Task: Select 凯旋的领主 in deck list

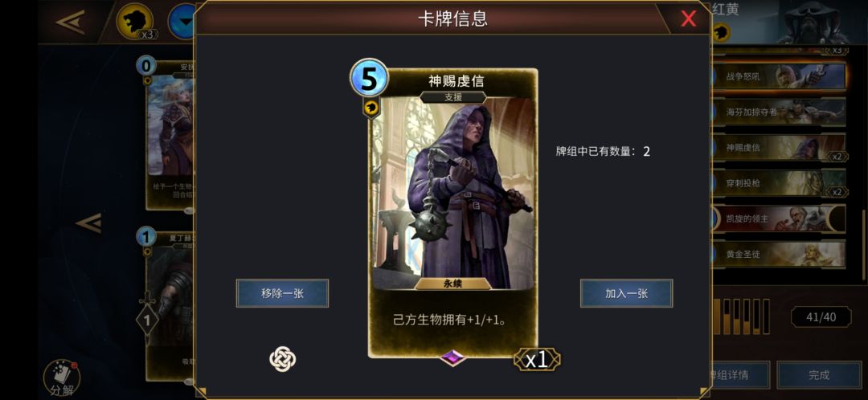Action: tap(780, 218)
